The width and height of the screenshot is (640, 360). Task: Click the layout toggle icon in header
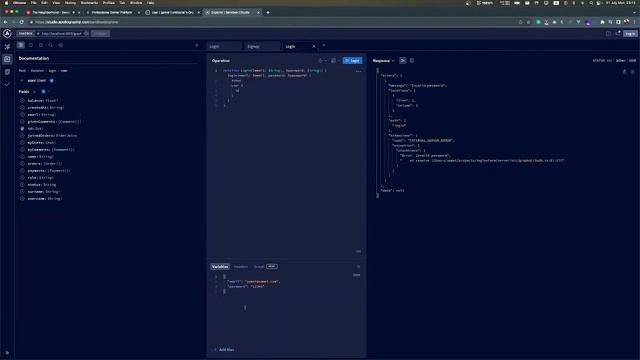tap(608, 33)
